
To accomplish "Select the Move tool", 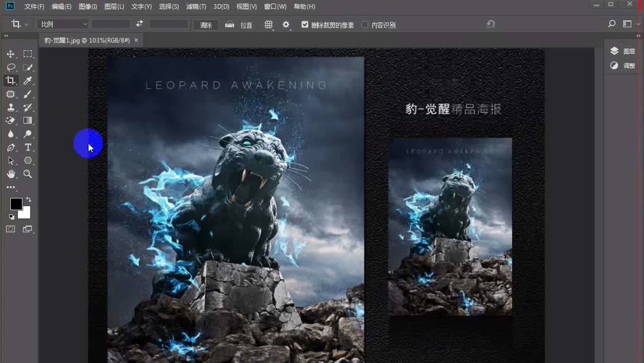I will click(x=10, y=54).
